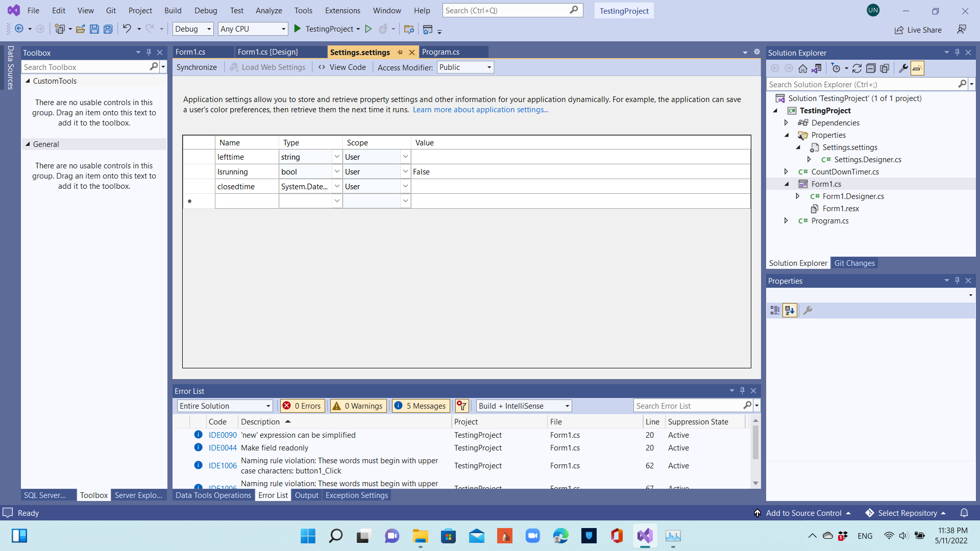Open Type dropdown for lefttime row
This screenshot has height=551, width=980.
pos(337,157)
